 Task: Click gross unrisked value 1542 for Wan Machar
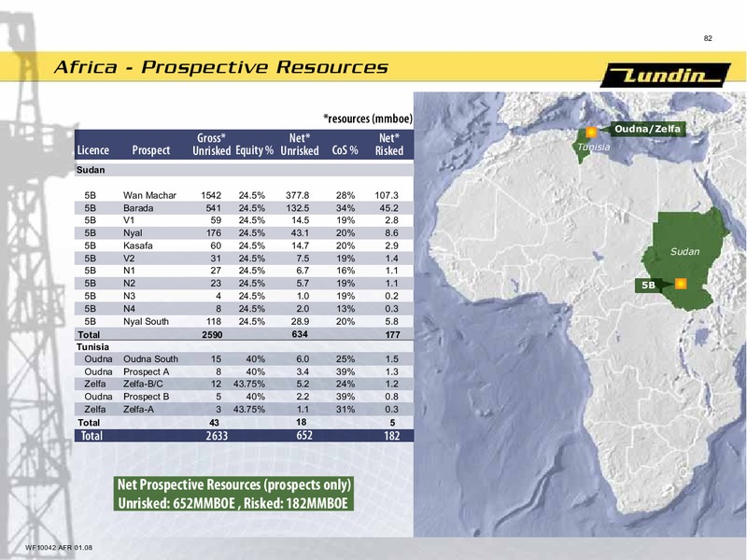click(x=211, y=195)
